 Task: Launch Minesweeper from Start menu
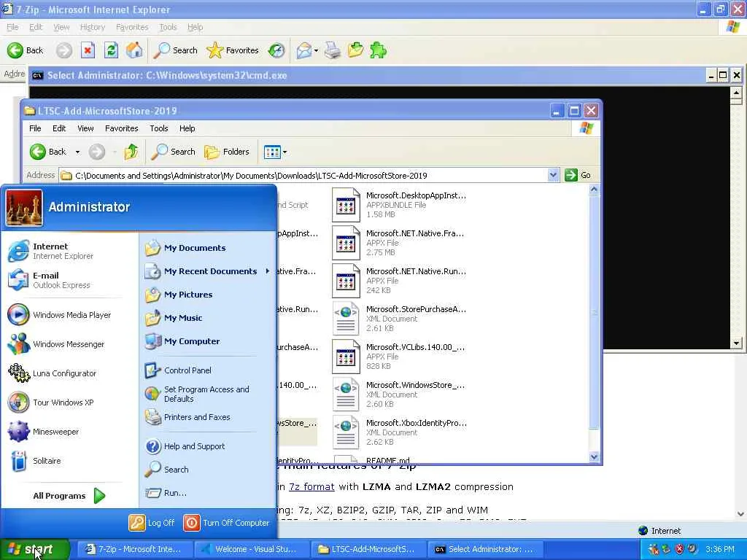[x=69, y=432]
